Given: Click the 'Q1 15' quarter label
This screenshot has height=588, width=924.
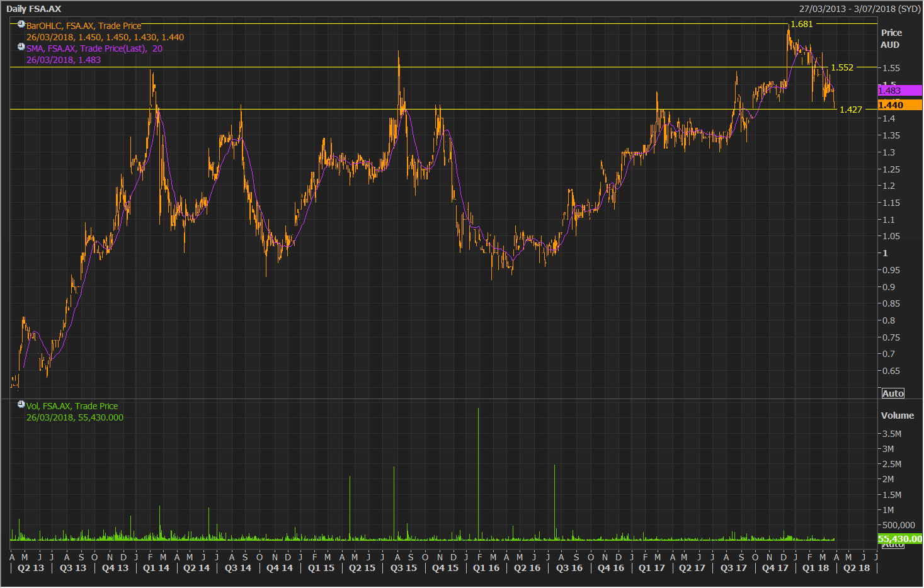Looking at the screenshot, I should point(321,568).
